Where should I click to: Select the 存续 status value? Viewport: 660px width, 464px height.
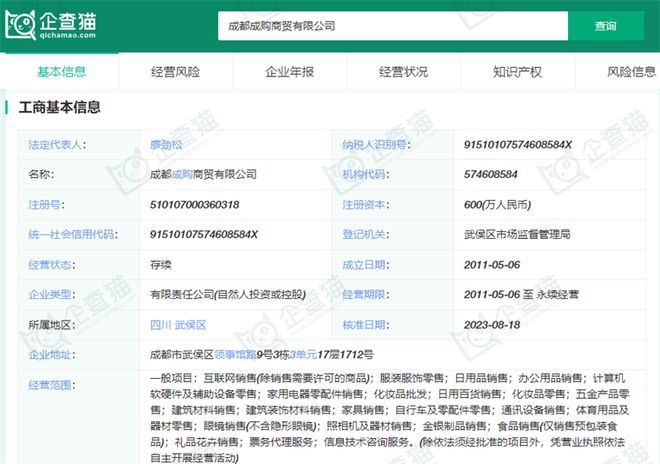pyautogui.click(x=161, y=265)
